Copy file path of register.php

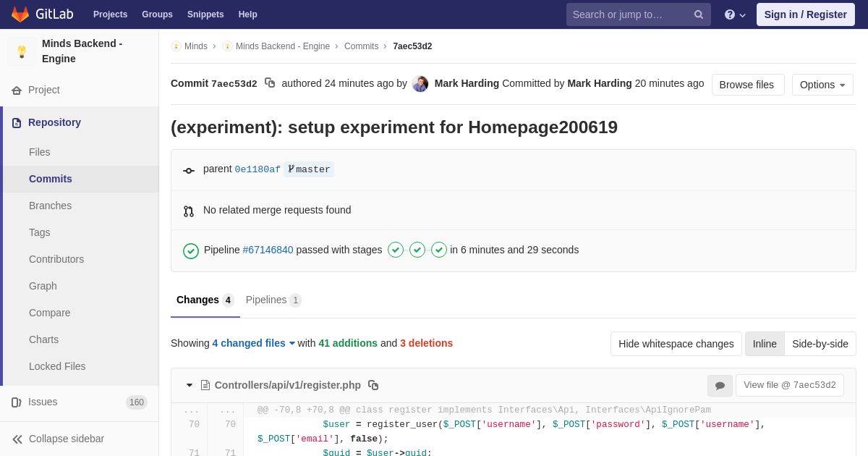(x=373, y=385)
